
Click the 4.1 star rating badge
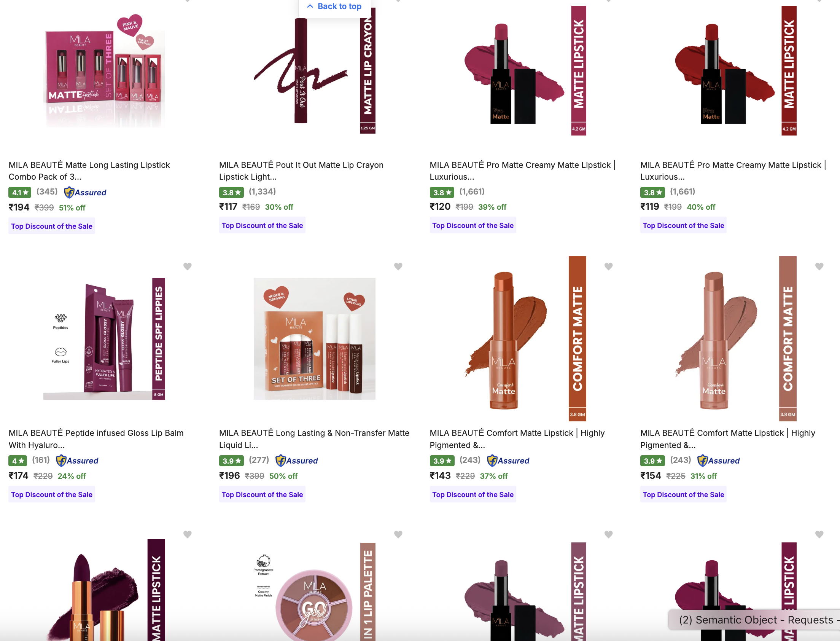coord(19,192)
